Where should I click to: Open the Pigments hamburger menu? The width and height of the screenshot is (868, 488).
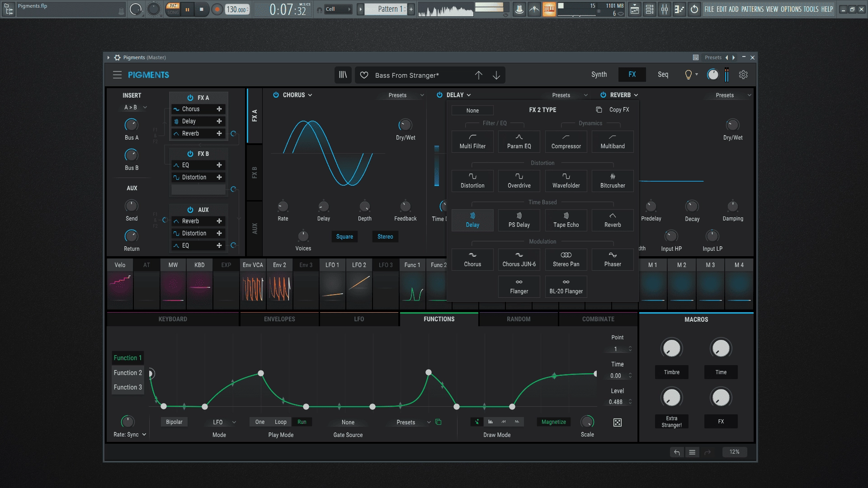pyautogui.click(x=117, y=75)
